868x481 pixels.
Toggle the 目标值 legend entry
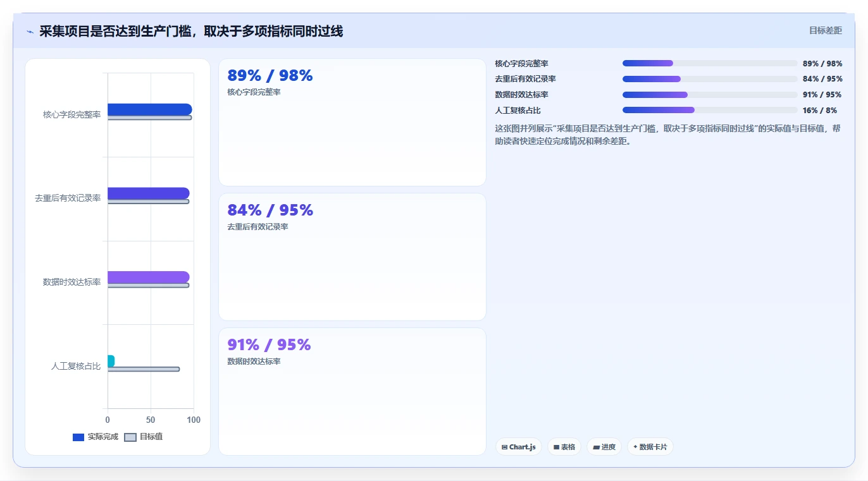coord(144,437)
